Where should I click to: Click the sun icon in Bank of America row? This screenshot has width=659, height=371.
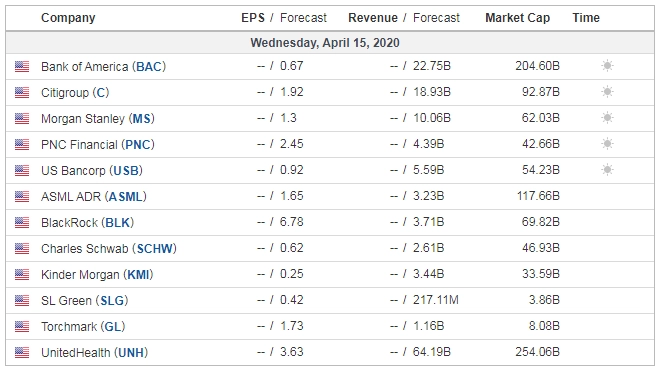607,66
